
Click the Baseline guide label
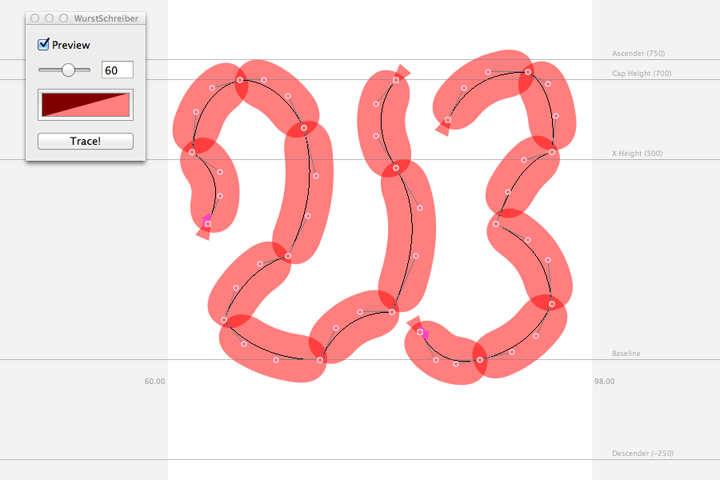tap(626, 353)
